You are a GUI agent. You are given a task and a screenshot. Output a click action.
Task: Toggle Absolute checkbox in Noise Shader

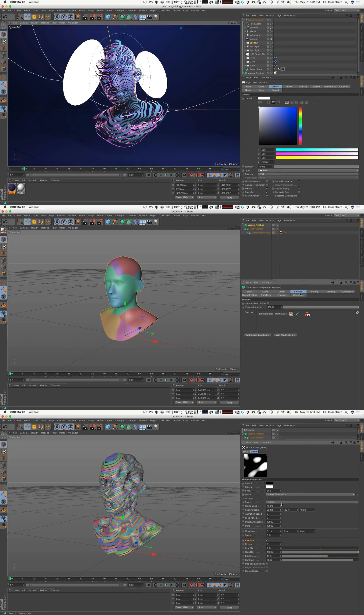click(x=267, y=540)
